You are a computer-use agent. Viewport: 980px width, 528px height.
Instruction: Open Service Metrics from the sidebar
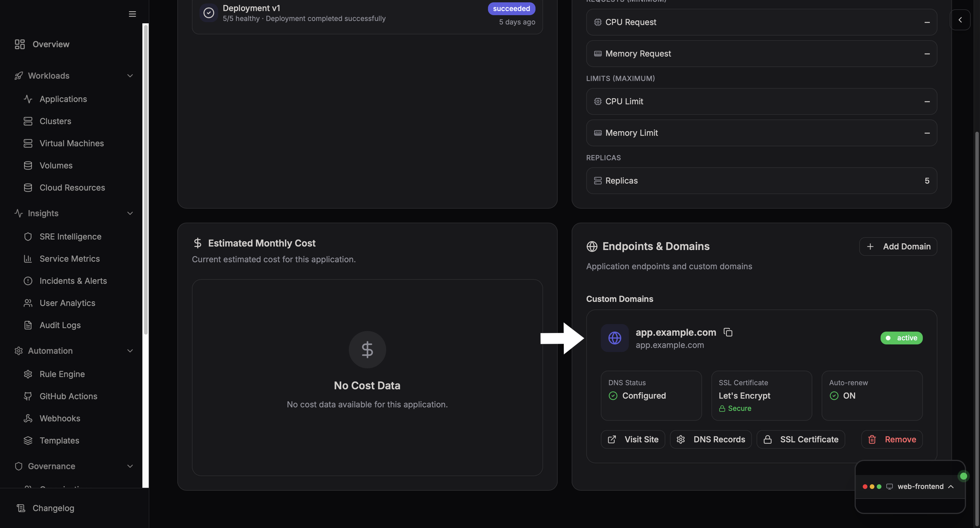[70, 259]
